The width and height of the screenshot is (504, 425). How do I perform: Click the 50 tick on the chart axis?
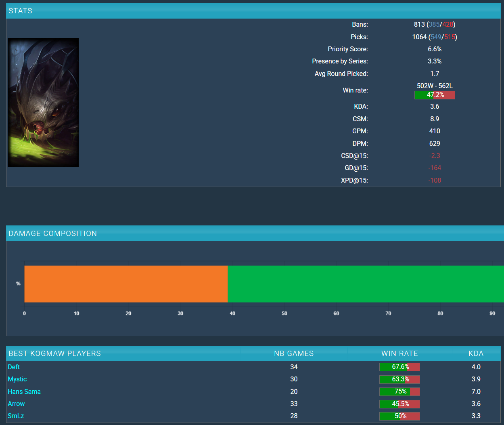coord(284,313)
